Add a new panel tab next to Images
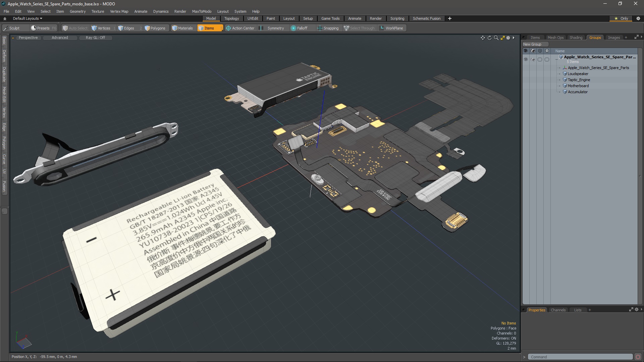 (x=626, y=38)
